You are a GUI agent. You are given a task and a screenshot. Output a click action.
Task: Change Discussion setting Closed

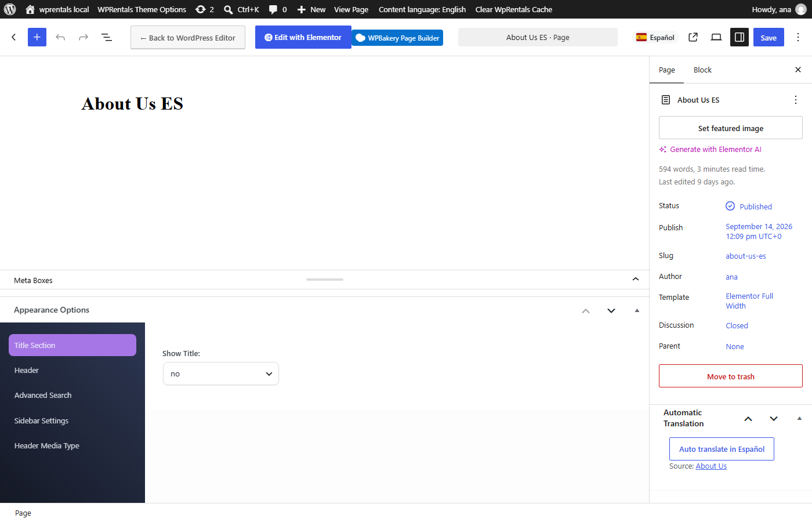[x=737, y=325]
